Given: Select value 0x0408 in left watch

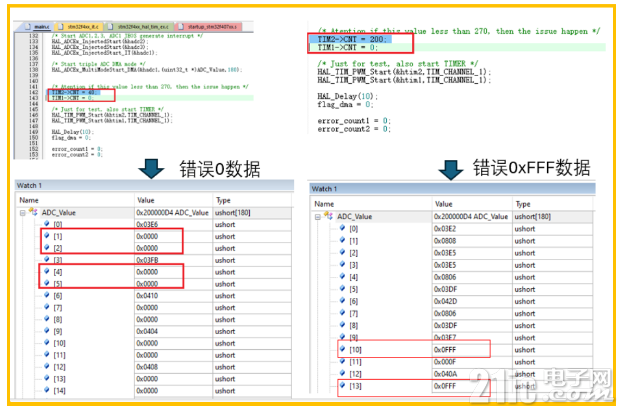Looking at the screenshot, I should 147,367.
